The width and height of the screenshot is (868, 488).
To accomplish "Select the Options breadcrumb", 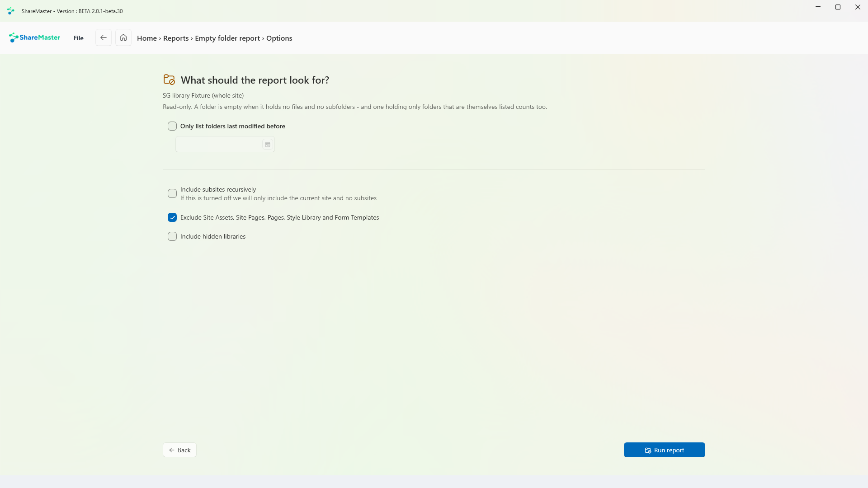I will 279,38.
